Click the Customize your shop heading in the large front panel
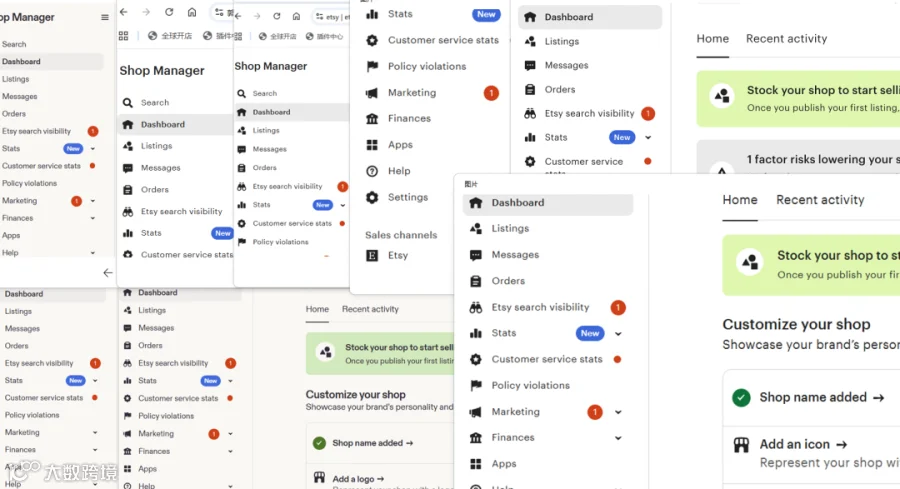 pos(796,324)
